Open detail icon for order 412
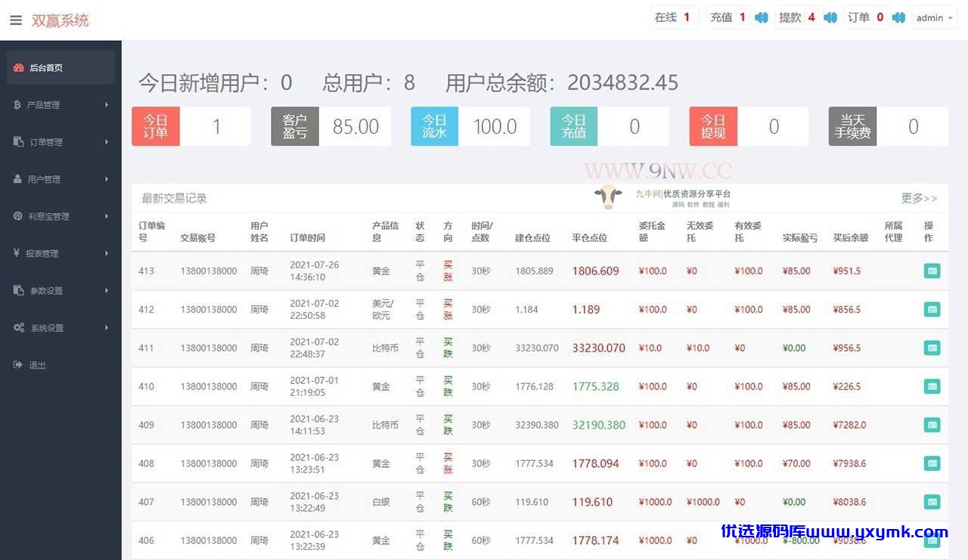This screenshot has width=968, height=560. tap(932, 309)
